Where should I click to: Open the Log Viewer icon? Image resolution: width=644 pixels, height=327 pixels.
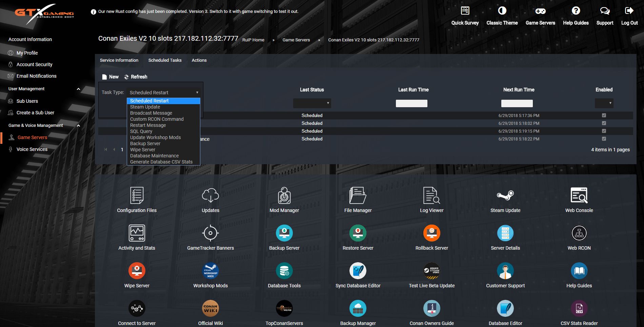[431, 195]
